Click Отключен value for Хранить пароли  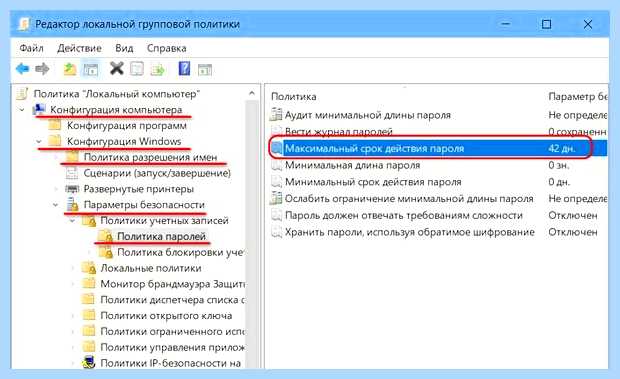point(573,232)
